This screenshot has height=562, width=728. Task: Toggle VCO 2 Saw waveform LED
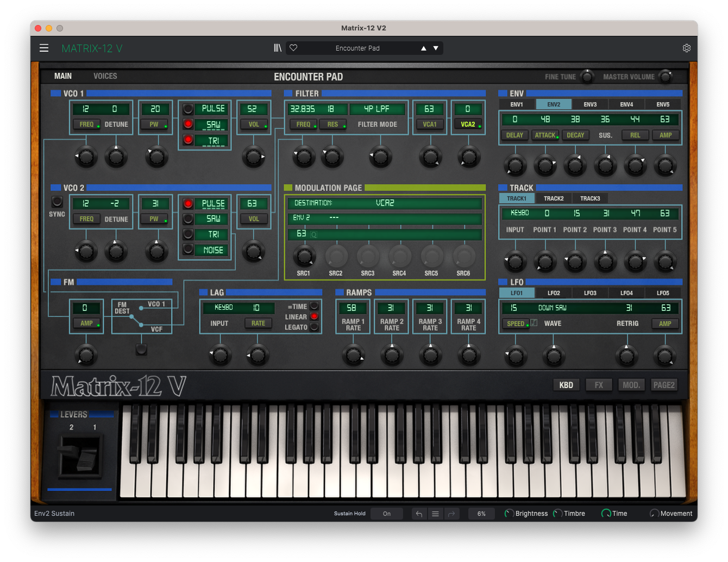pos(188,218)
